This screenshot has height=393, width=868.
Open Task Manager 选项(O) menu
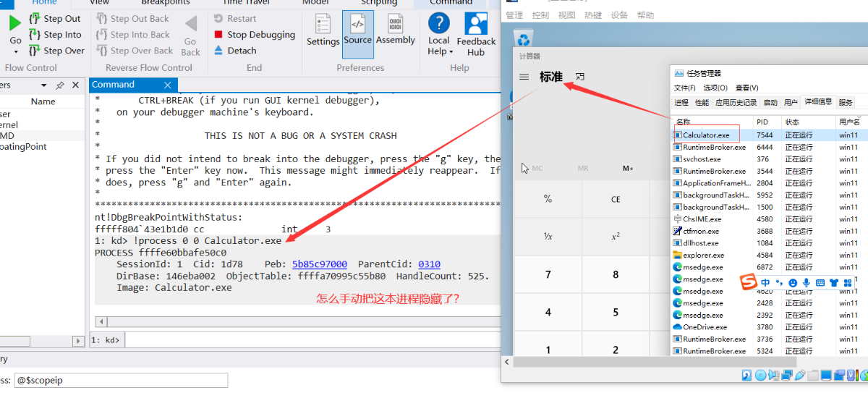point(715,88)
